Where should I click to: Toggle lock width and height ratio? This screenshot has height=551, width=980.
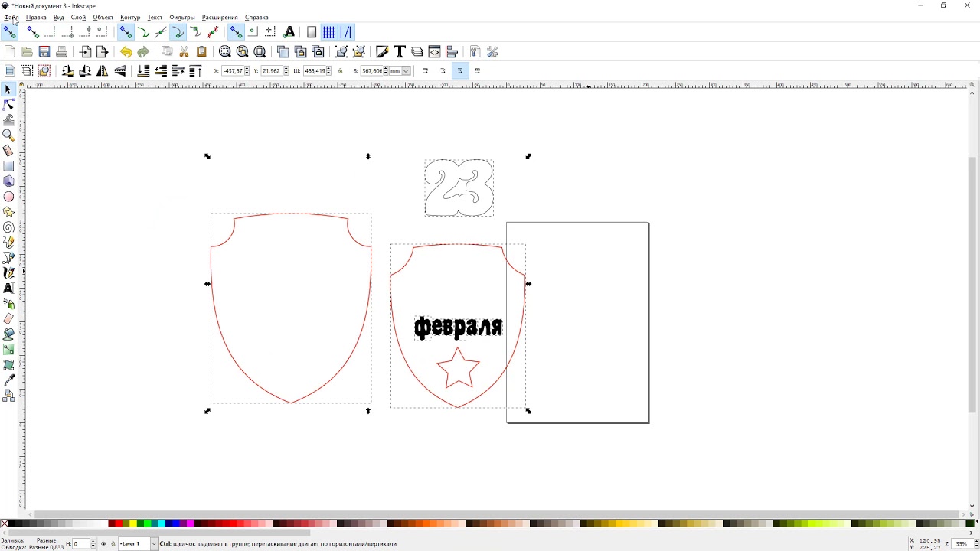point(341,71)
